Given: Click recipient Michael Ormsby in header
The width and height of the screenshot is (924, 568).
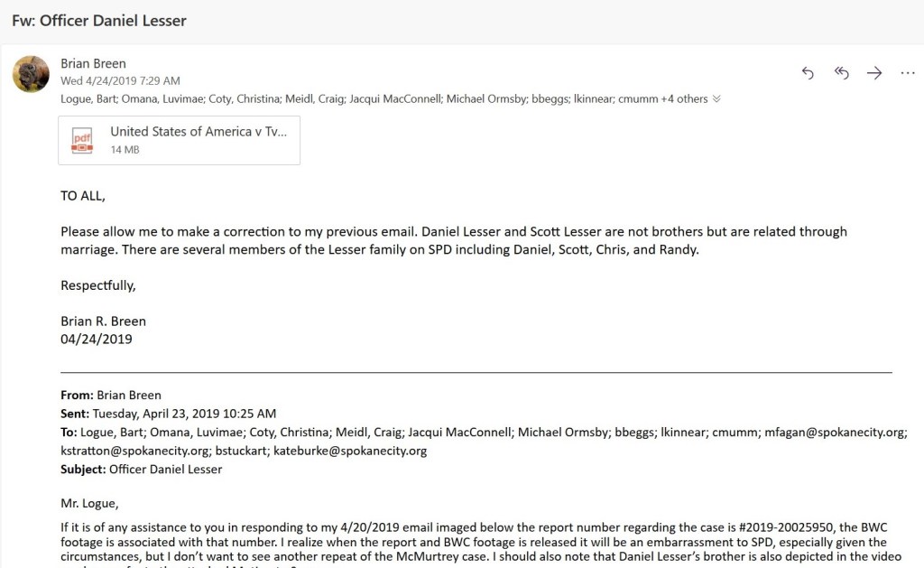Looking at the screenshot, I should pos(485,99).
